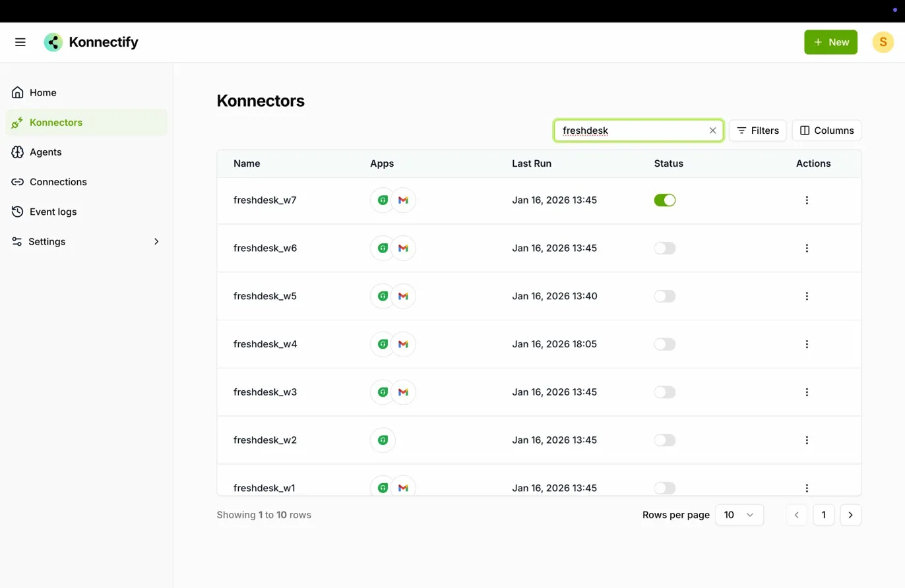Click the Last Run column header

[x=532, y=163]
